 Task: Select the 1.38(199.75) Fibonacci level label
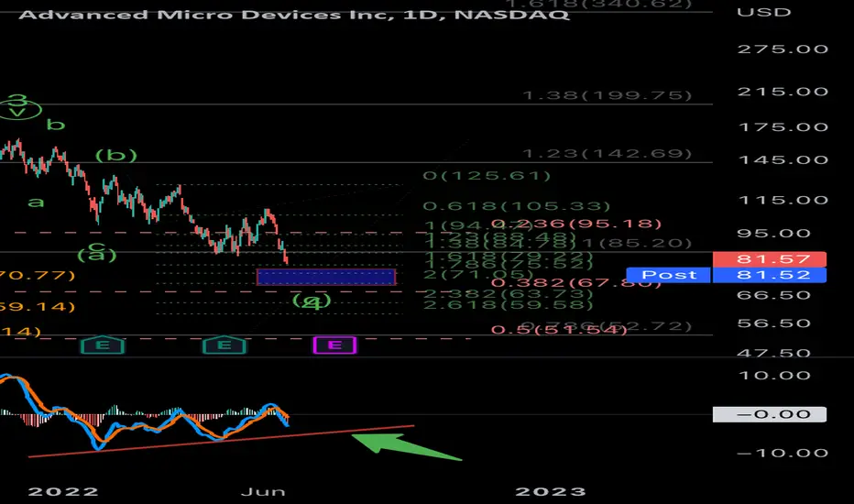point(607,96)
